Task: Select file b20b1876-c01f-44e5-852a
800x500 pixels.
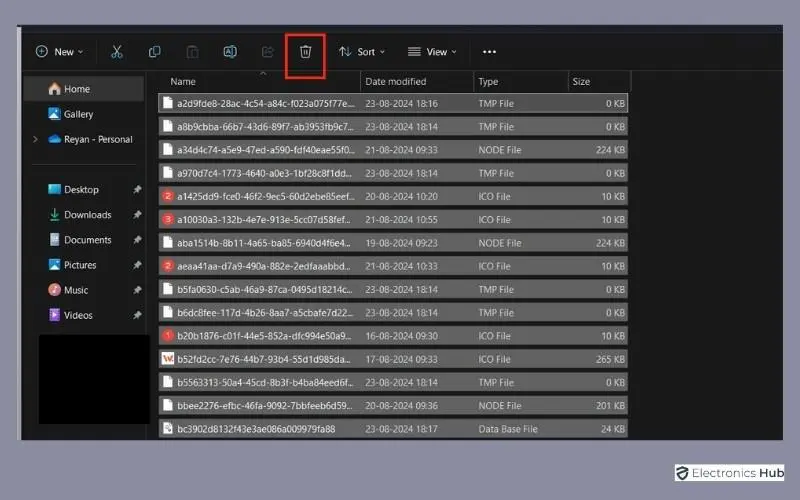Action: [393, 336]
